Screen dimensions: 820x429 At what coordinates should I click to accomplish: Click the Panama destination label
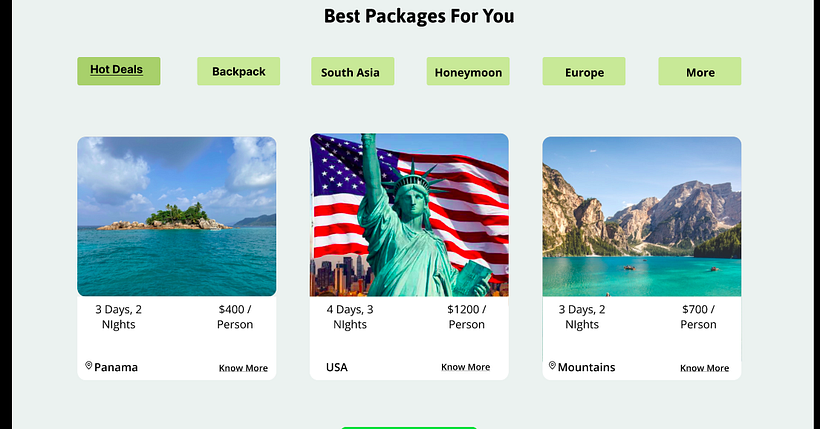point(116,367)
